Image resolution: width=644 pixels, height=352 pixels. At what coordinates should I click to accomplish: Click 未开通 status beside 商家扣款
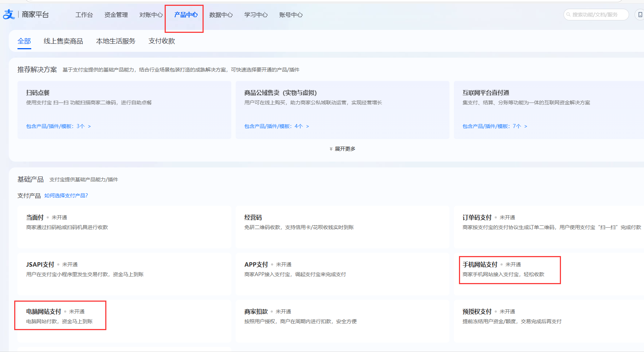point(283,312)
